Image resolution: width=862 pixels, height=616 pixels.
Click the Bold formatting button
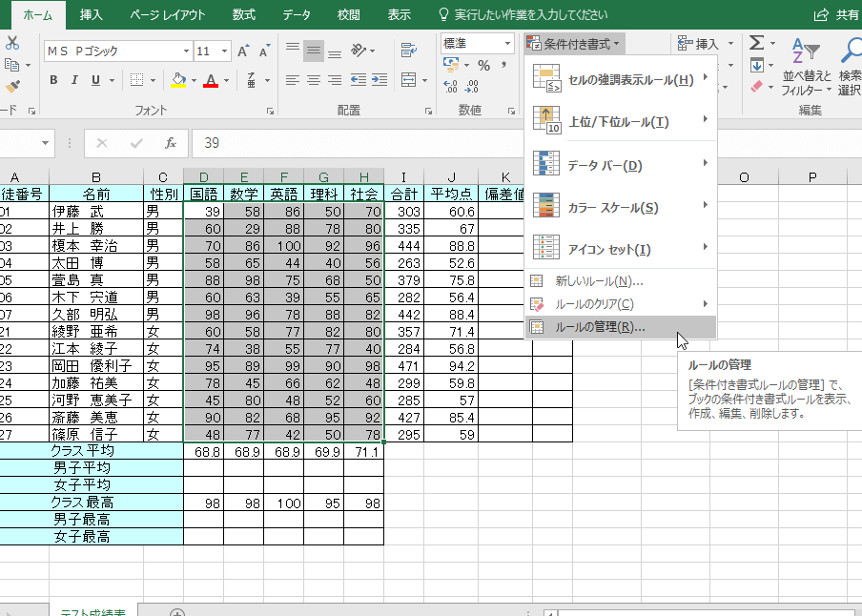(x=53, y=80)
